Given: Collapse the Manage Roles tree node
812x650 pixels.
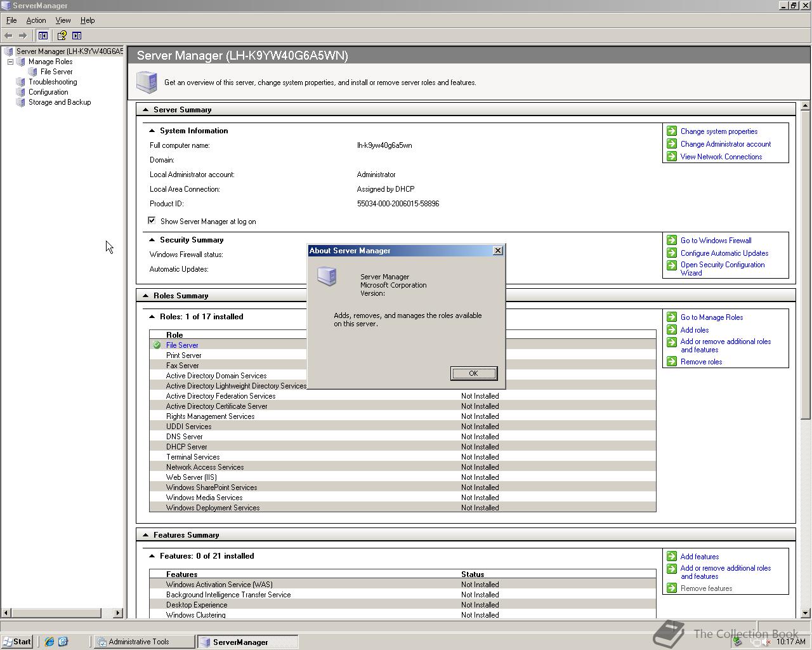Looking at the screenshot, I should [x=10, y=62].
